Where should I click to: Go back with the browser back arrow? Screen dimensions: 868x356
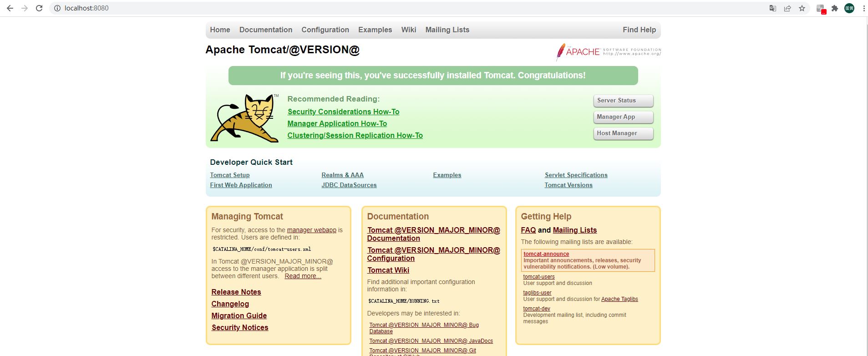pos(10,8)
